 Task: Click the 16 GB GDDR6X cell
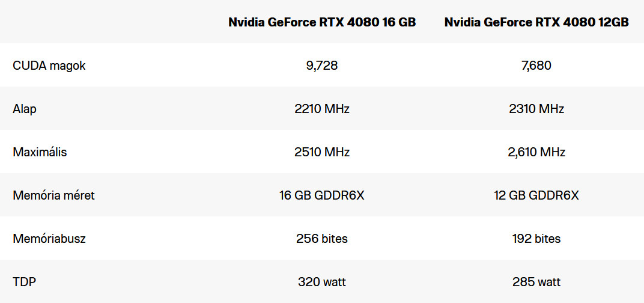(x=322, y=195)
